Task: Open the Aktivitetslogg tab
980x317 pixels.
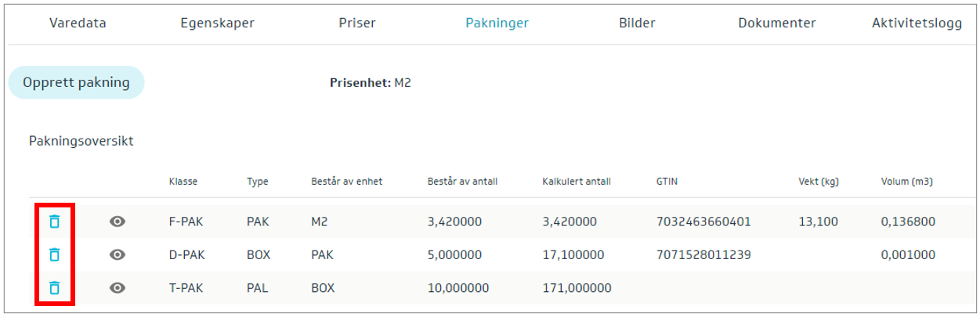Action: point(917,23)
